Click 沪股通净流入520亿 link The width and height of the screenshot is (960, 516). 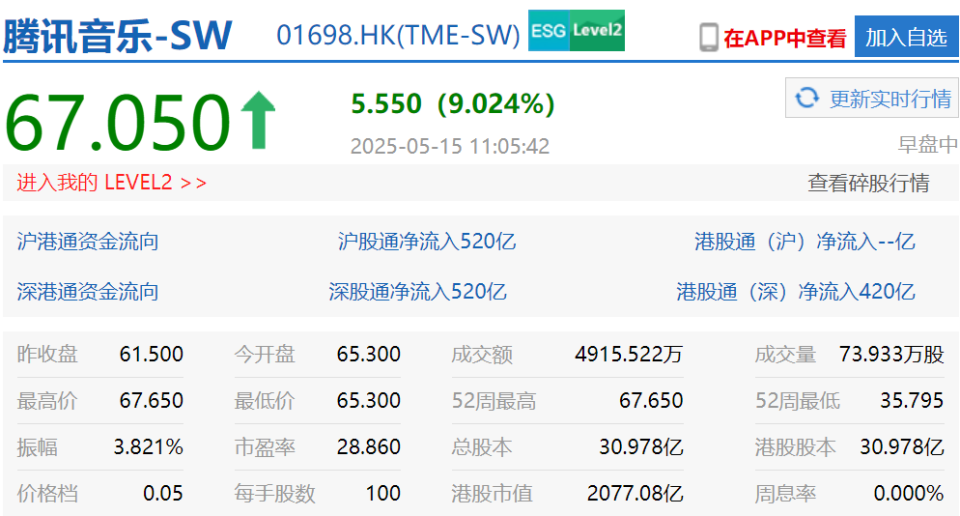427,242
